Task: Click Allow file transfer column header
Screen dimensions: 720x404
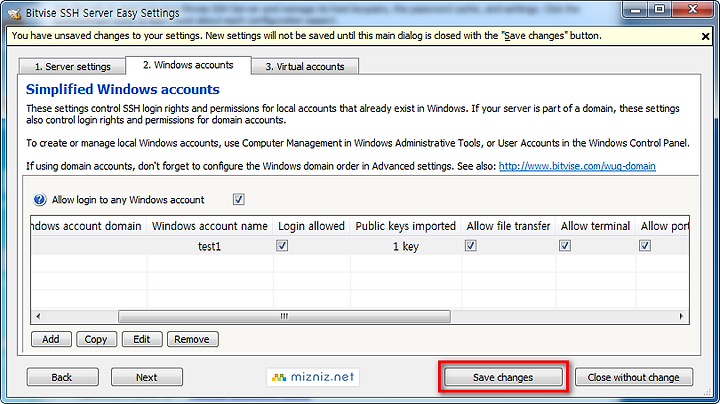Action: pos(508,226)
